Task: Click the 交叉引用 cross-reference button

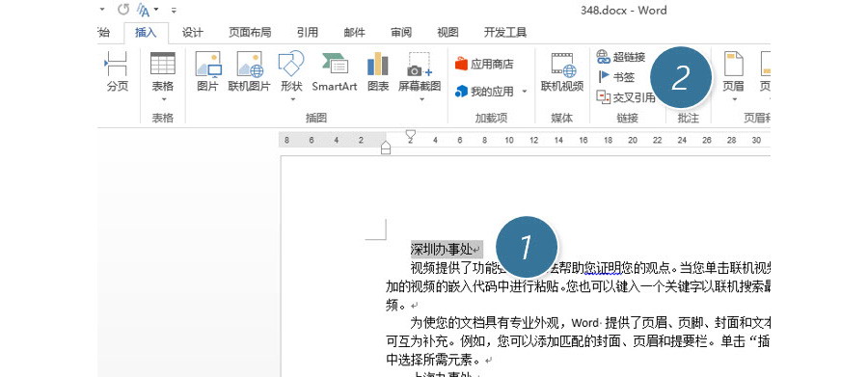Action: 626,97
